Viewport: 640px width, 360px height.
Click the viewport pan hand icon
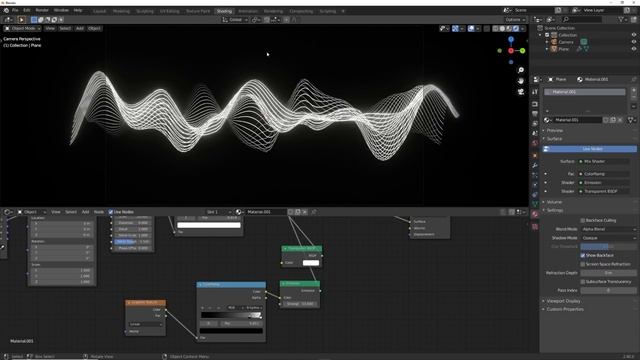(521, 81)
